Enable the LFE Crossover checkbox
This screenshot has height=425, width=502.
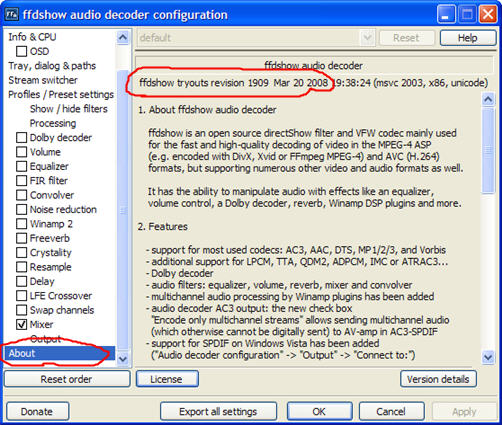(22, 295)
